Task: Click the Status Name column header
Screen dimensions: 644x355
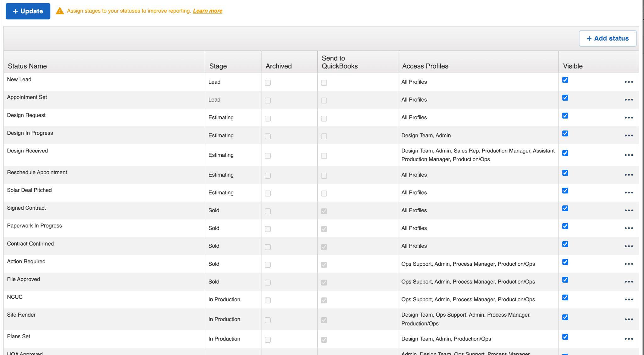Action: [x=27, y=66]
